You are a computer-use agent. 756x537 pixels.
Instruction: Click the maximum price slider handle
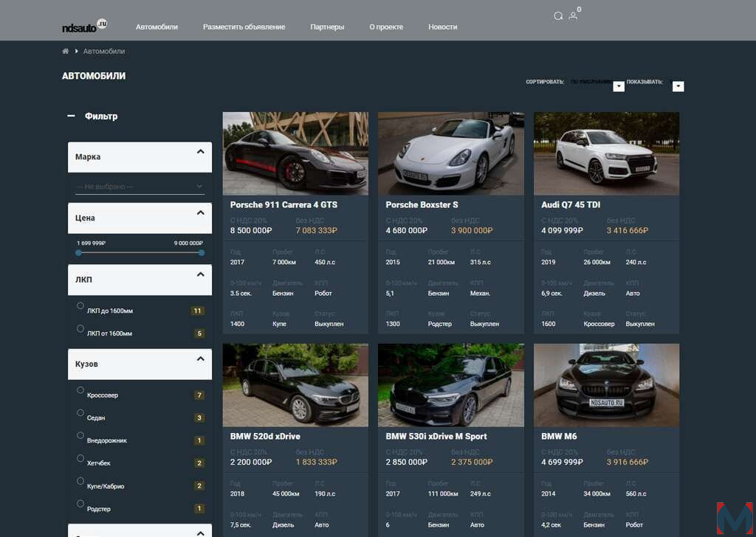click(x=202, y=253)
